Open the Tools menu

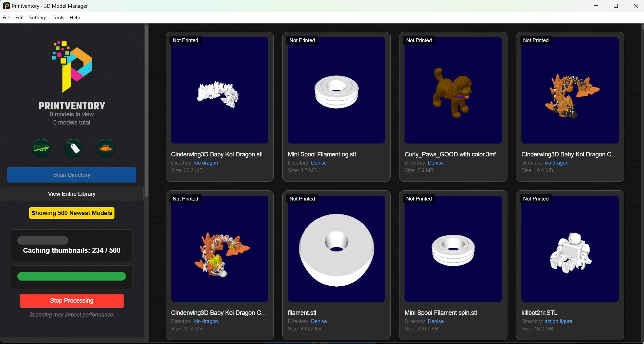point(58,17)
